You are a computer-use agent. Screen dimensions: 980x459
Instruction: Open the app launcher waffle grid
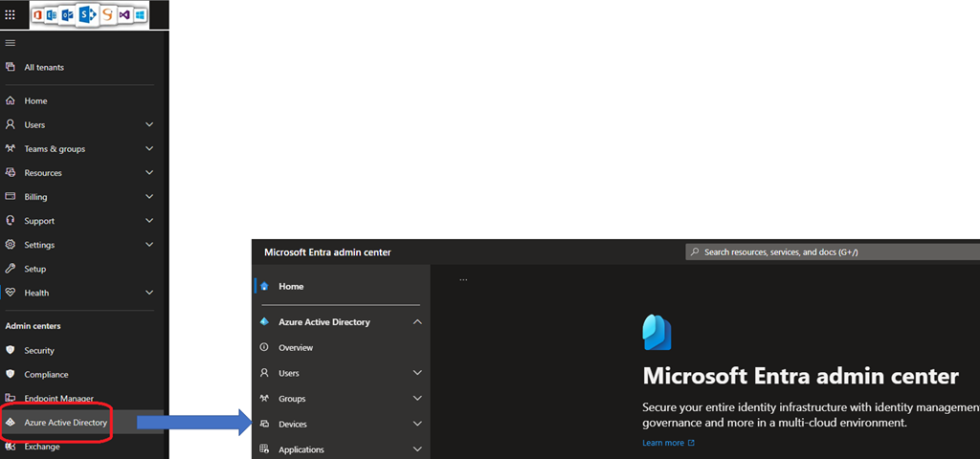[11, 14]
